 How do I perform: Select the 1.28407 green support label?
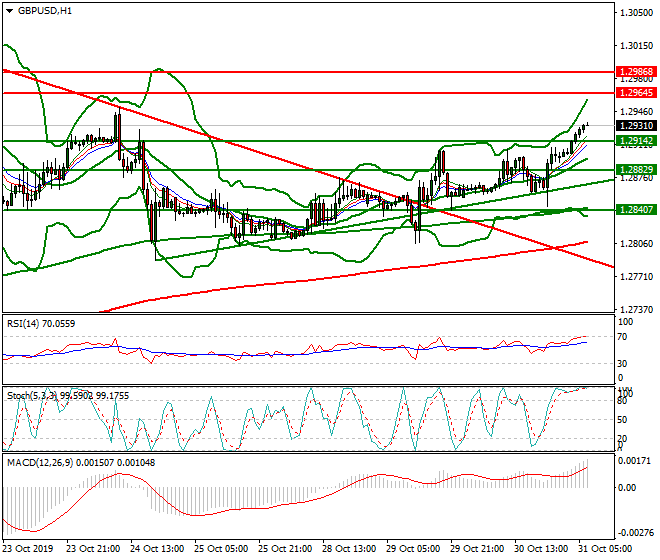tap(636, 209)
